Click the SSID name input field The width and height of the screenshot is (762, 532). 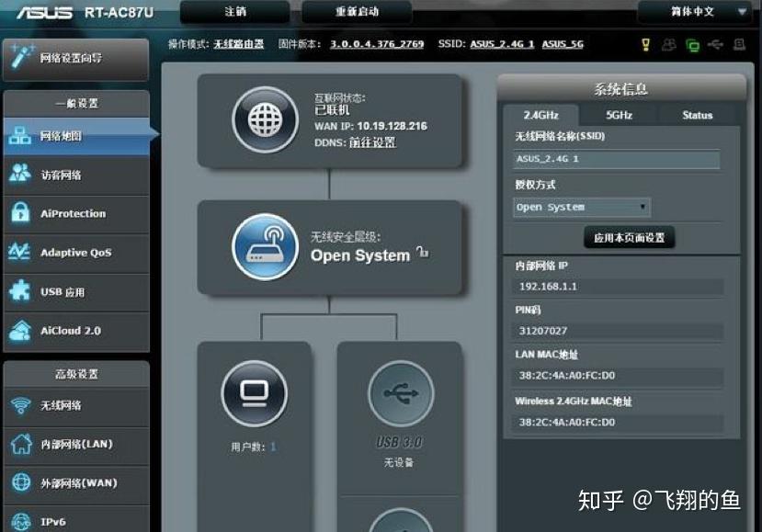coord(616,159)
